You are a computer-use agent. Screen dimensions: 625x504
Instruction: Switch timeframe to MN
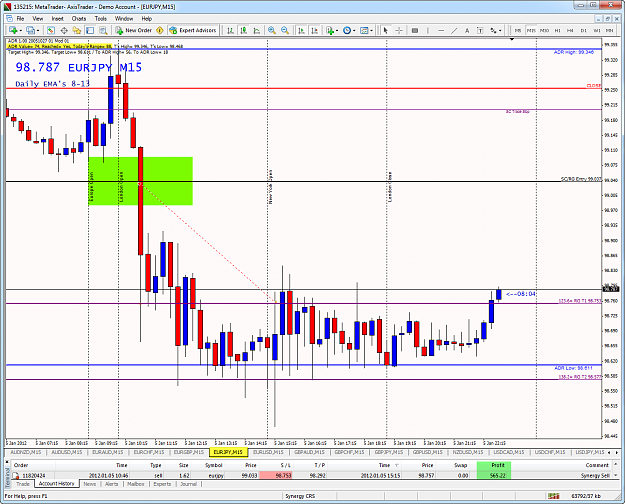pyautogui.click(x=609, y=30)
